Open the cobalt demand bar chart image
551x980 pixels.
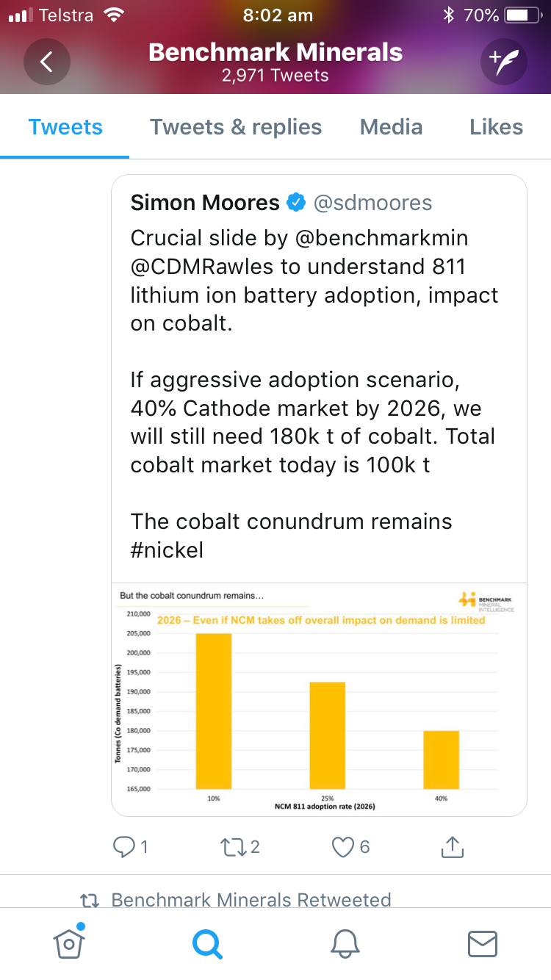[319, 699]
